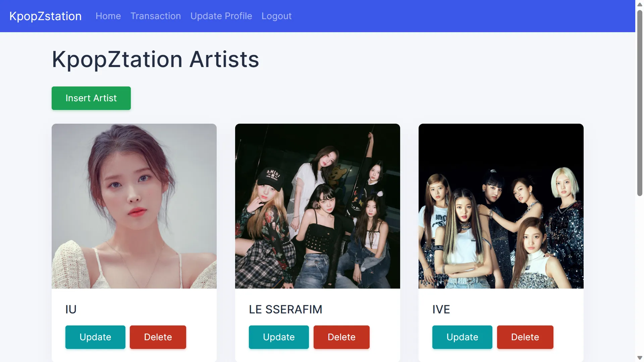Click the KpopZstation brand logo
This screenshot has height=362, width=644.
[45, 16]
